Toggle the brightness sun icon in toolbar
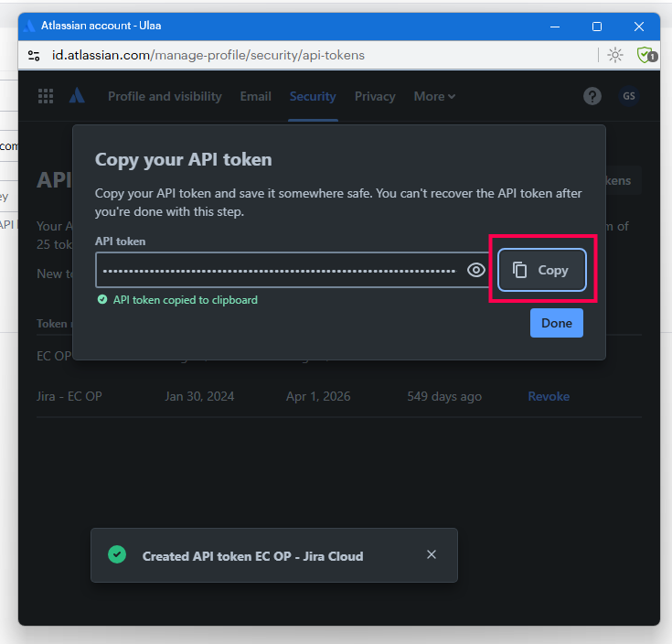672x644 pixels. pos(615,55)
